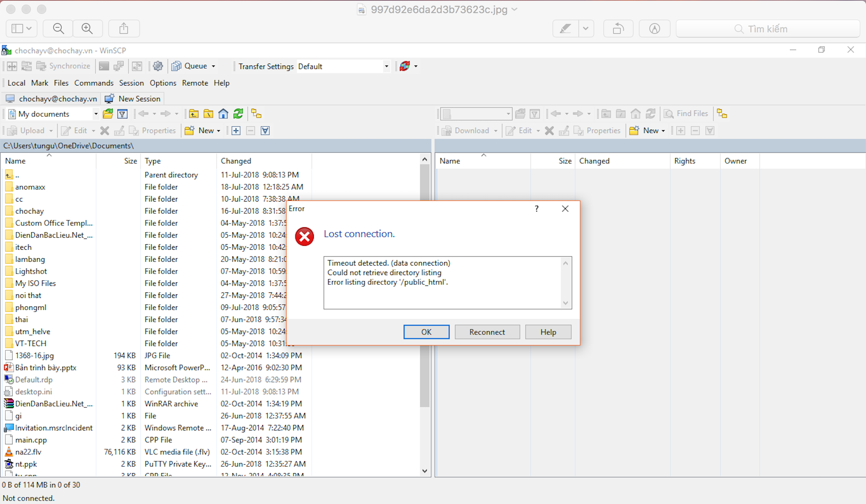Select the anomaxx folder

[x=30, y=187]
